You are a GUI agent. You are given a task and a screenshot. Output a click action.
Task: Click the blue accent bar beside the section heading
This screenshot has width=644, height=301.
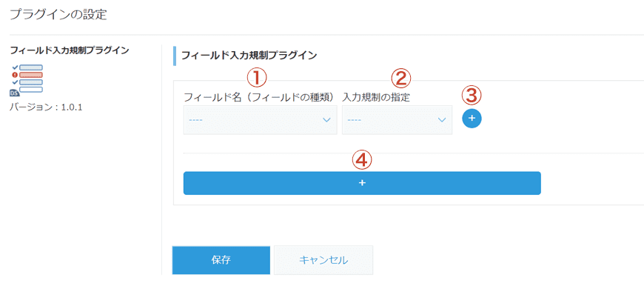(174, 55)
